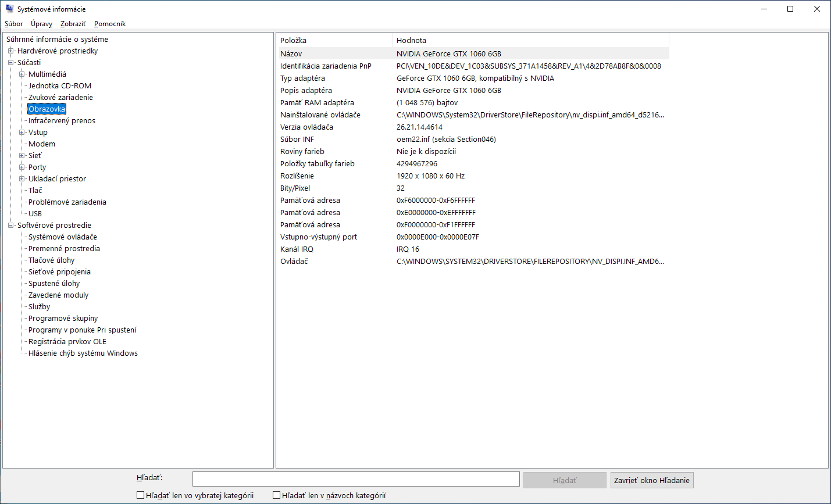The height and width of the screenshot is (504, 831).
Task: Select Sieťové pripojenia item
Action: point(59,271)
